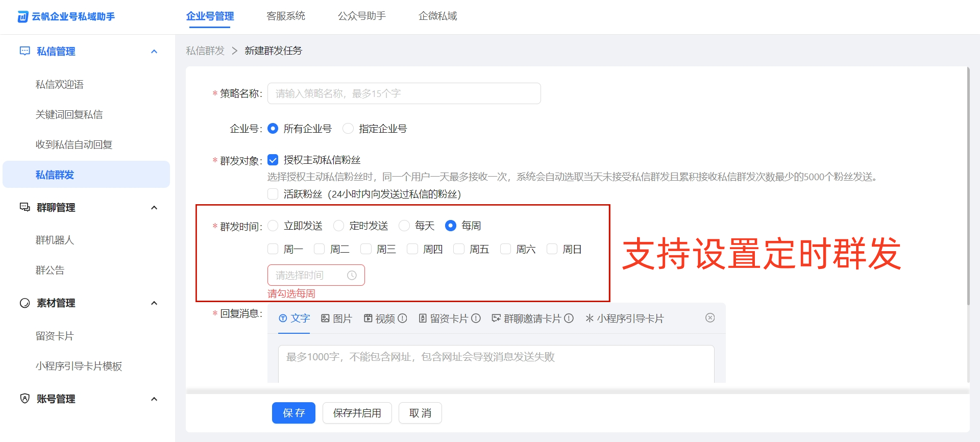Open 收到私信自动回复 in sidebar
Screen dimensions: 980x442
coord(74,144)
